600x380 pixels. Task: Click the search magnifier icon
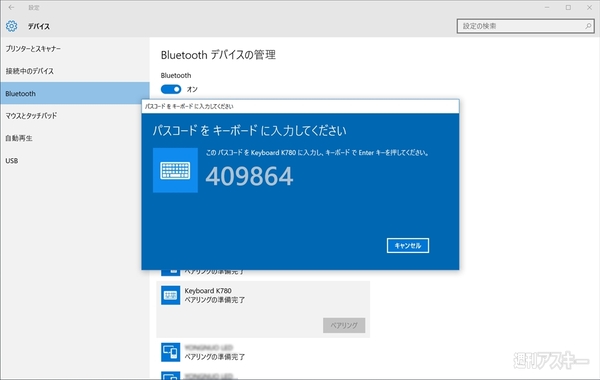coord(588,26)
